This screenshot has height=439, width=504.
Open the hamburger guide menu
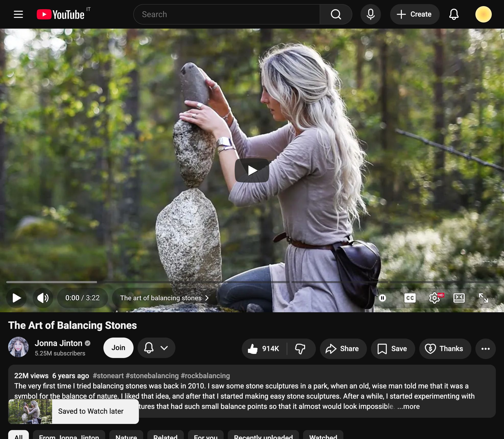coord(18,14)
